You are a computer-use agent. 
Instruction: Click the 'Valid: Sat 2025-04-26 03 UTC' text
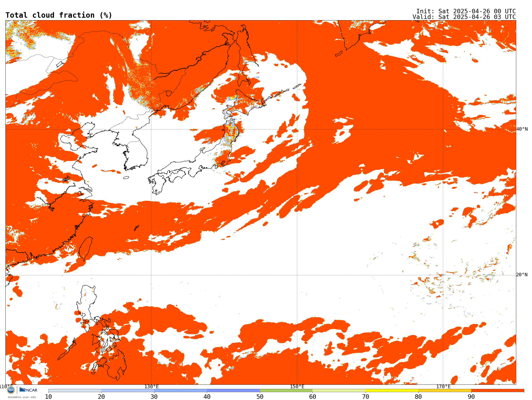click(x=464, y=17)
